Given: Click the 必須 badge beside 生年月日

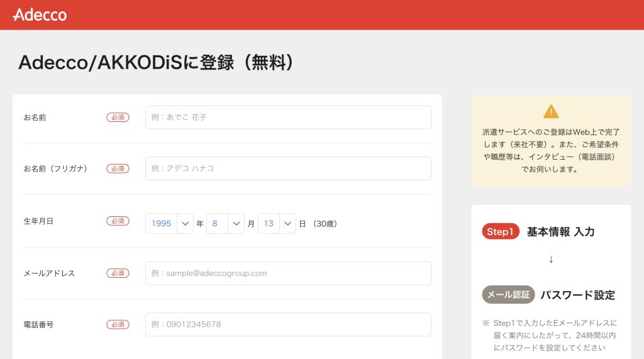Looking at the screenshot, I should tap(118, 221).
